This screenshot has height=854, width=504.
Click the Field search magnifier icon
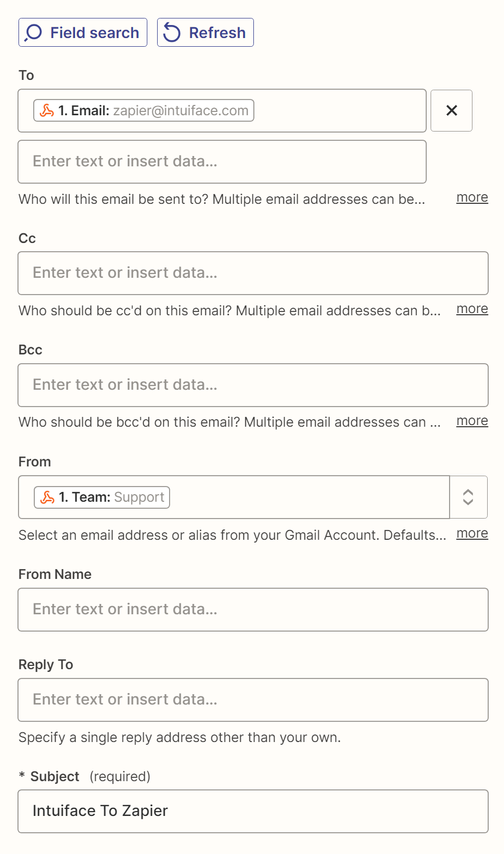pos(33,33)
